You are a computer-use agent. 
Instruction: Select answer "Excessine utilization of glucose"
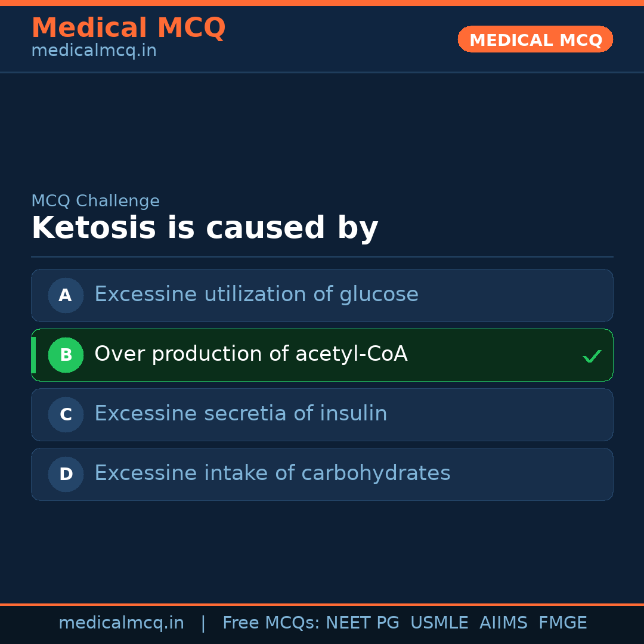point(256,295)
